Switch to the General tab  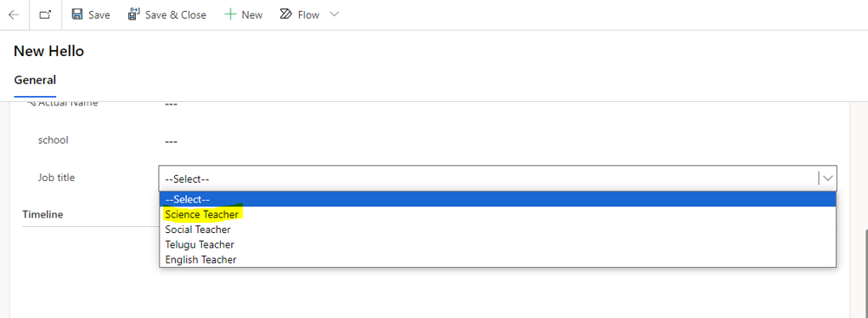(x=35, y=80)
